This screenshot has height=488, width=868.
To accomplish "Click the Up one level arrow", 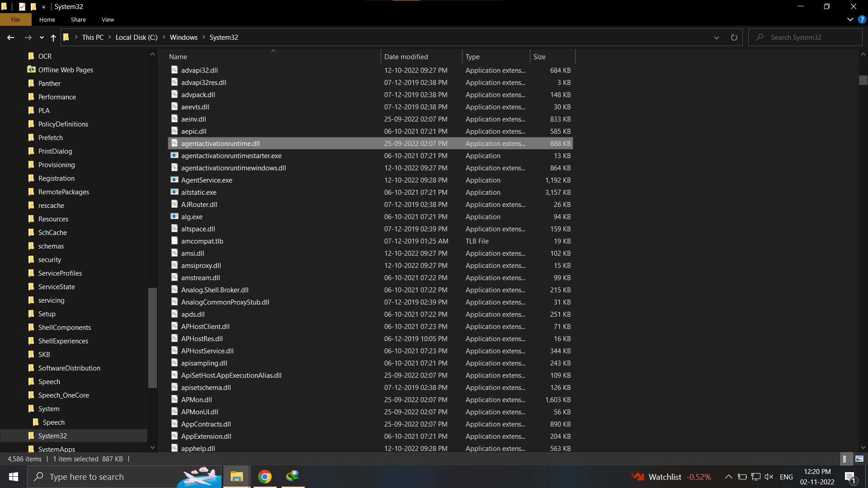I will pyautogui.click(x=53, y=38).
